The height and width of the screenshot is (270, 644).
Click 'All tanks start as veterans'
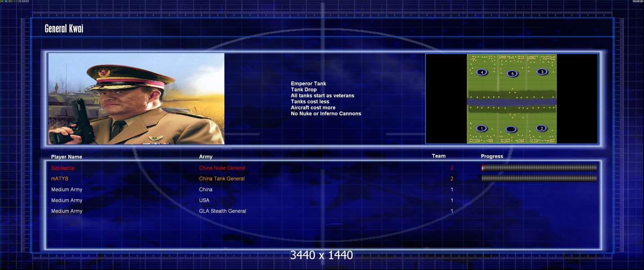[322, 95]
